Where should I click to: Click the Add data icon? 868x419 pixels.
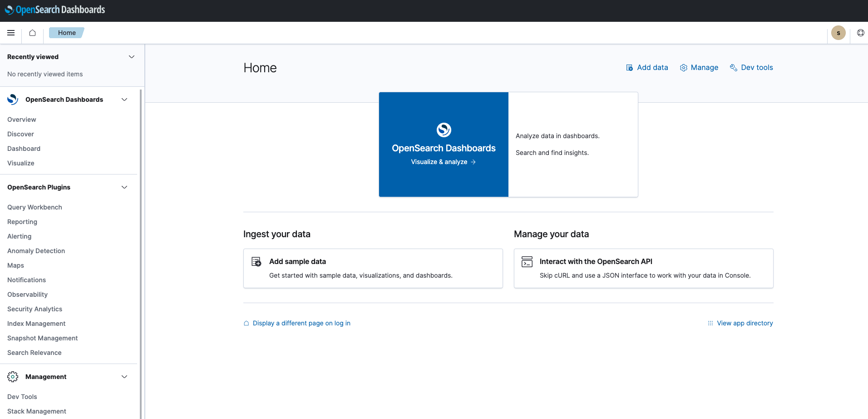coord(629,68)
